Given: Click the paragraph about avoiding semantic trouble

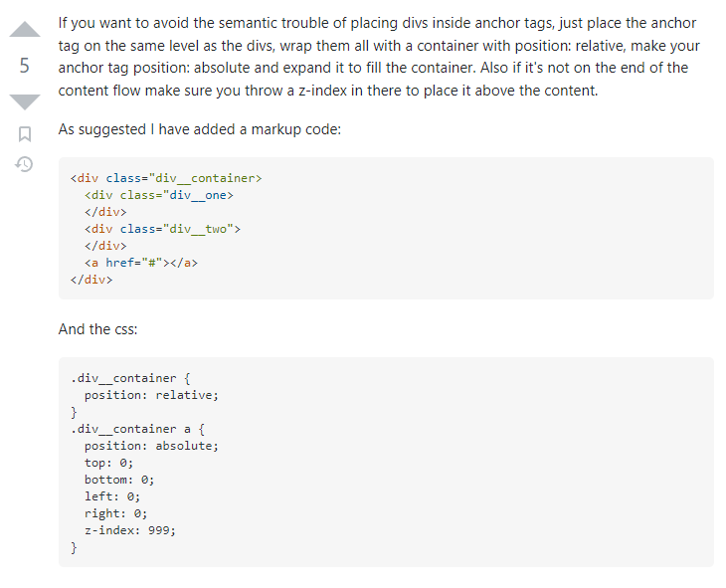Looking at the screenshot, I should tap(379, 57).
